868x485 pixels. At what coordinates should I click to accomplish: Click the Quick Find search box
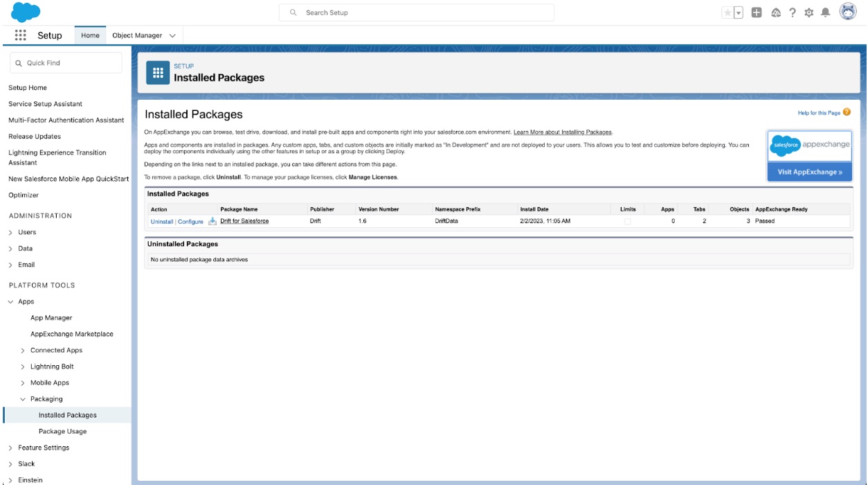(66, 63)
